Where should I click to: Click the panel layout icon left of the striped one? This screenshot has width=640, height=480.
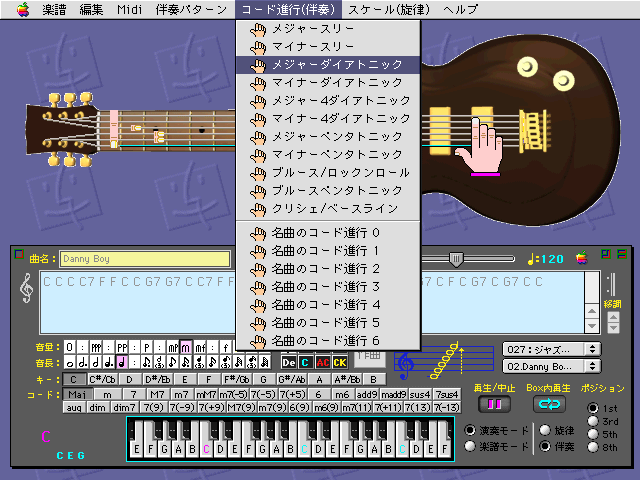pyautogui.click(x=606, y=254)
